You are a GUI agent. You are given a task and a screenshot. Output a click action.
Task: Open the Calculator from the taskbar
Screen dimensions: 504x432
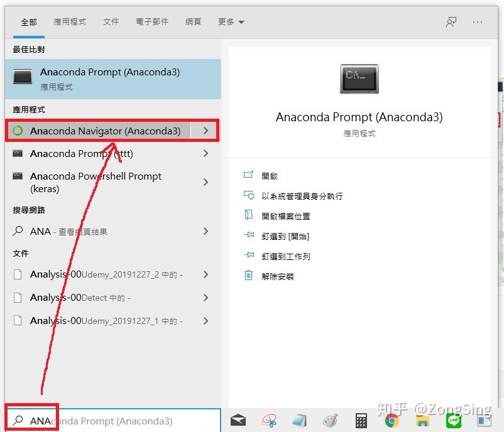click(x=361, y=421)
